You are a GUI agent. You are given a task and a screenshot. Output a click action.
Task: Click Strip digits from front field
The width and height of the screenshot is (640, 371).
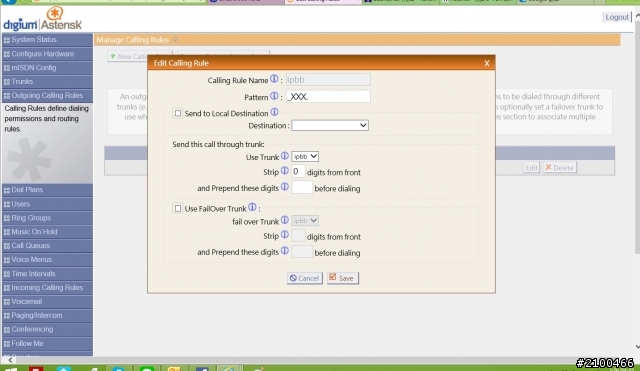point(298,172)
